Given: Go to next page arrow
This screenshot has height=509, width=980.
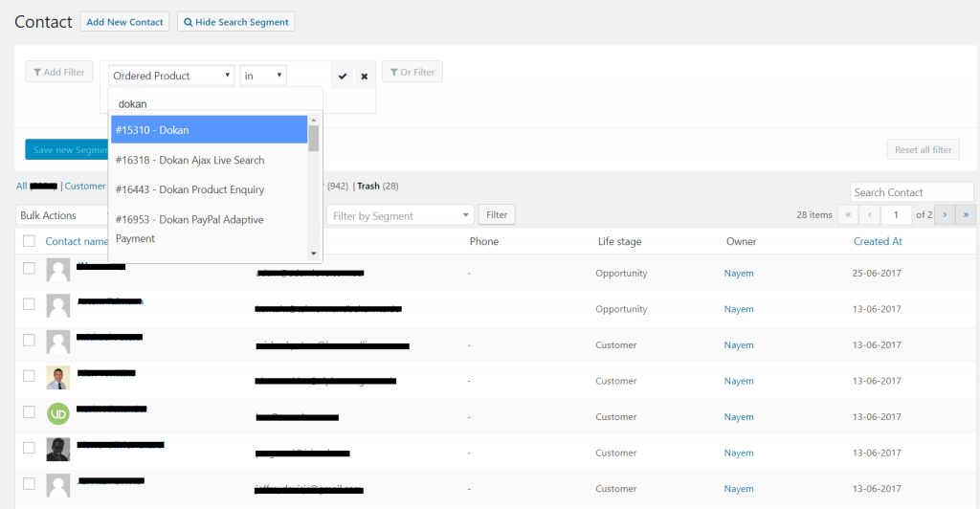Looking at the screenshot, I should tap(945, 215).
